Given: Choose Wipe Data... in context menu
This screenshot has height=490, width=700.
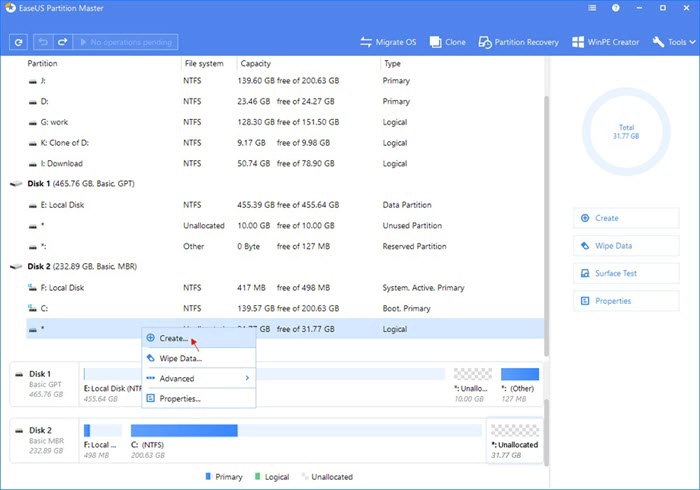Looking at the screenshot, I should coord(199,358).
